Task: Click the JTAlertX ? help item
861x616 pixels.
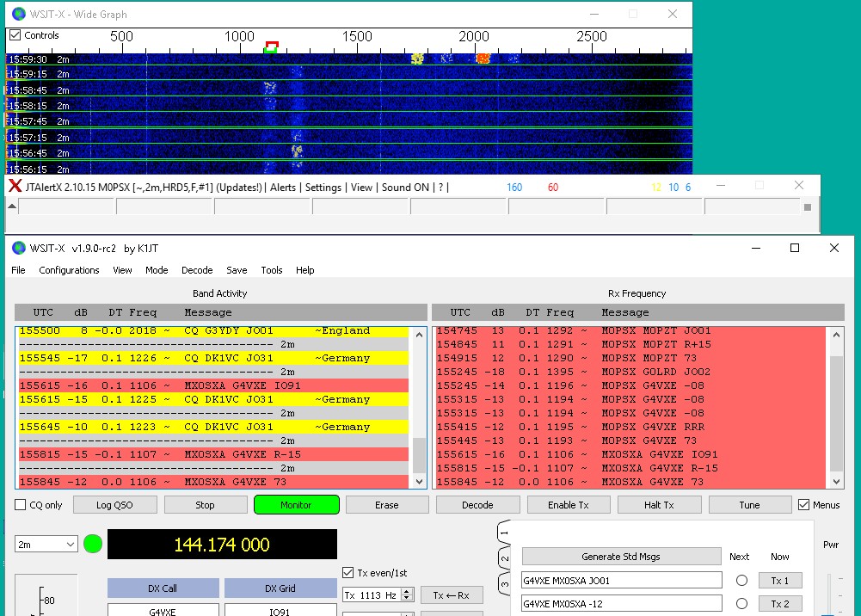Action: pos(440,188)
